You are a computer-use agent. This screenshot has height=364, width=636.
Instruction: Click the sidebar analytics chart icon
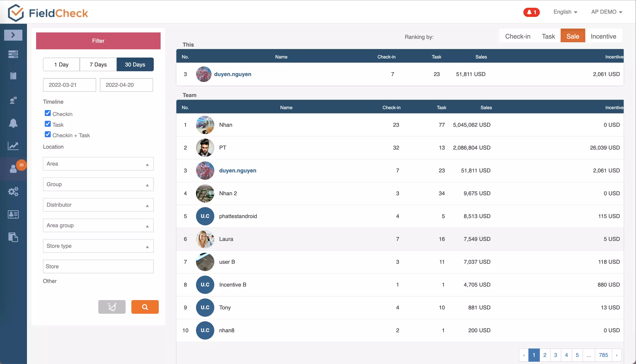coord(13,146)
